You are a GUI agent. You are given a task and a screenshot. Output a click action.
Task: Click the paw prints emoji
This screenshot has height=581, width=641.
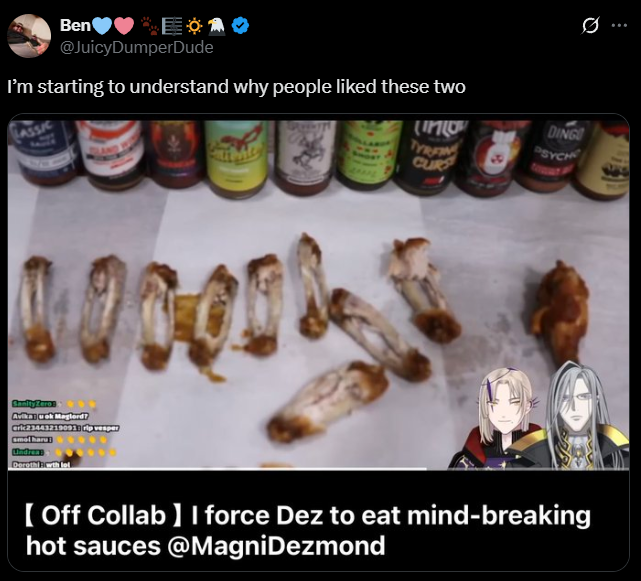(150, 26)
